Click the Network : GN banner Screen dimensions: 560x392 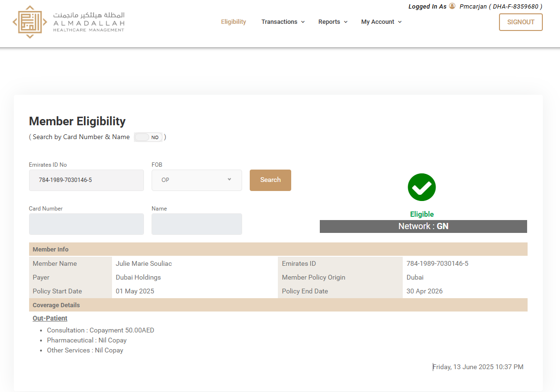tap(423, 226)
